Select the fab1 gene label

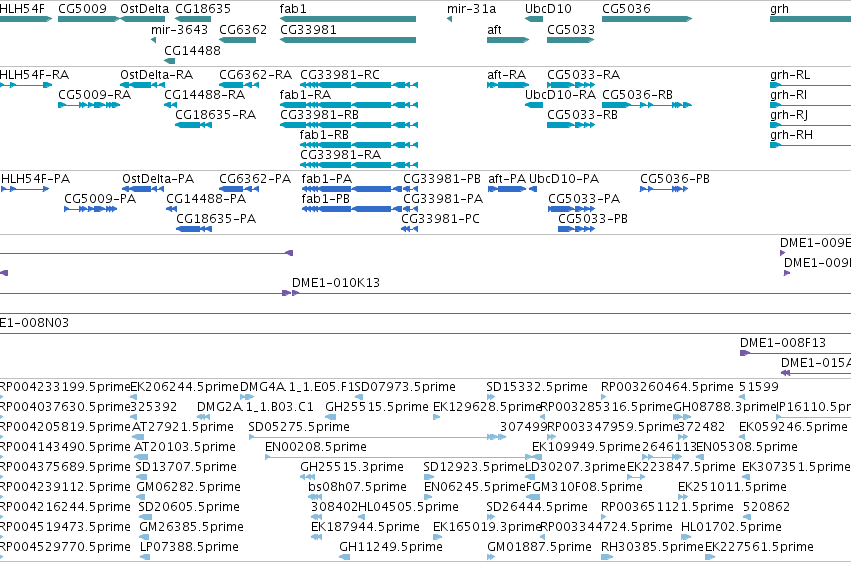click(x=293, y=9)
